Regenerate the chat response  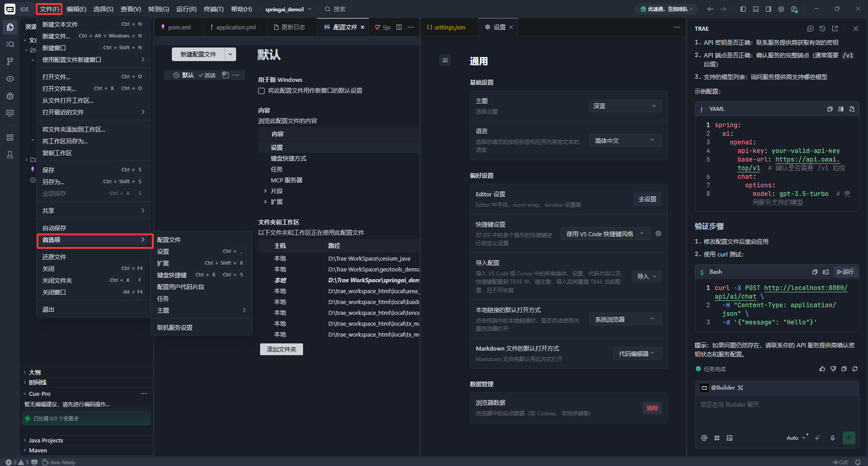[x=855, y=369]
